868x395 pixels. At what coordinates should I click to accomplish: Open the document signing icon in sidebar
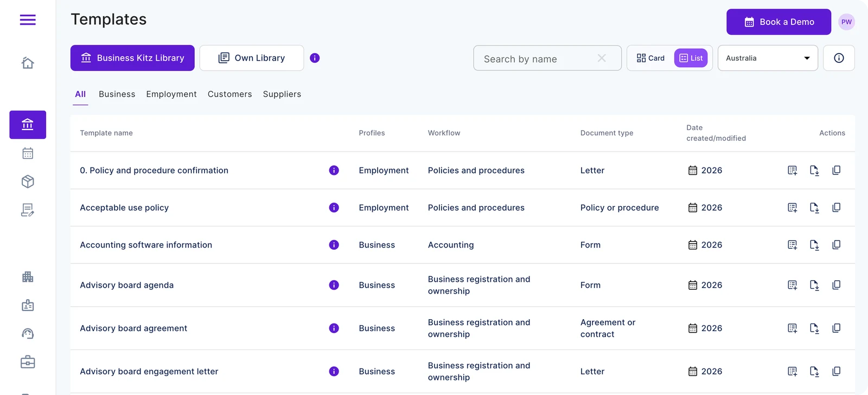28,210
